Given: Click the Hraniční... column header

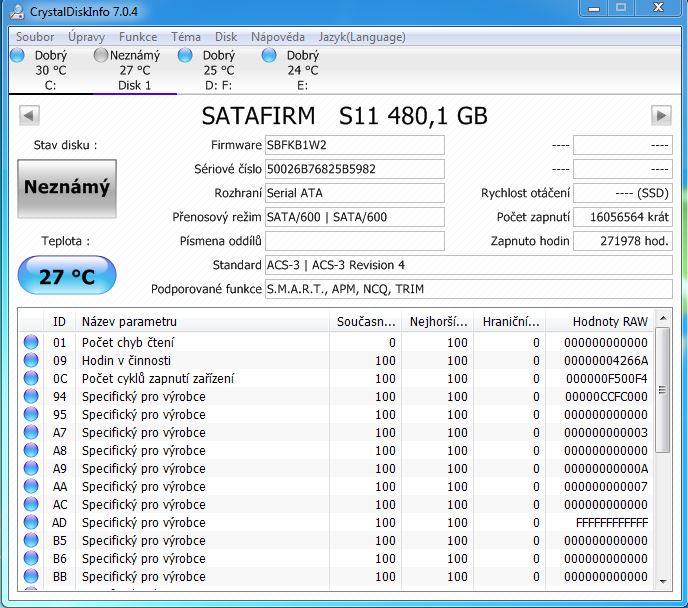Looking at the screenshot, I should tap(510, 322).
